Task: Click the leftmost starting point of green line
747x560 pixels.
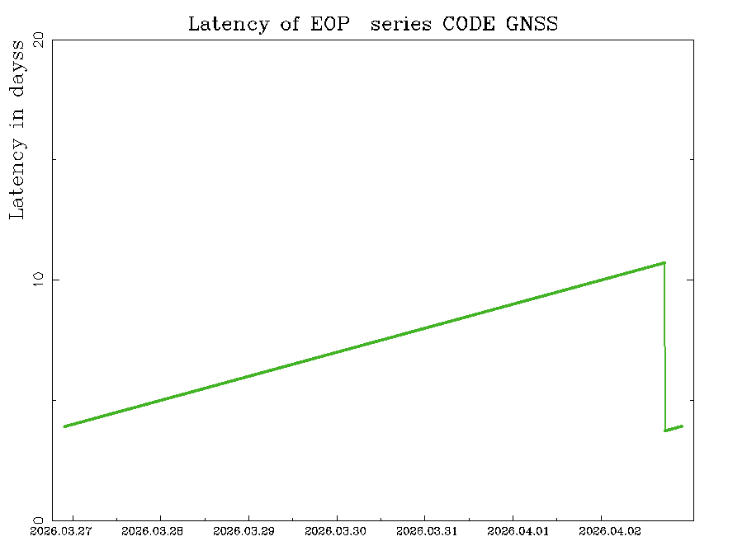Action: point(65,426)
